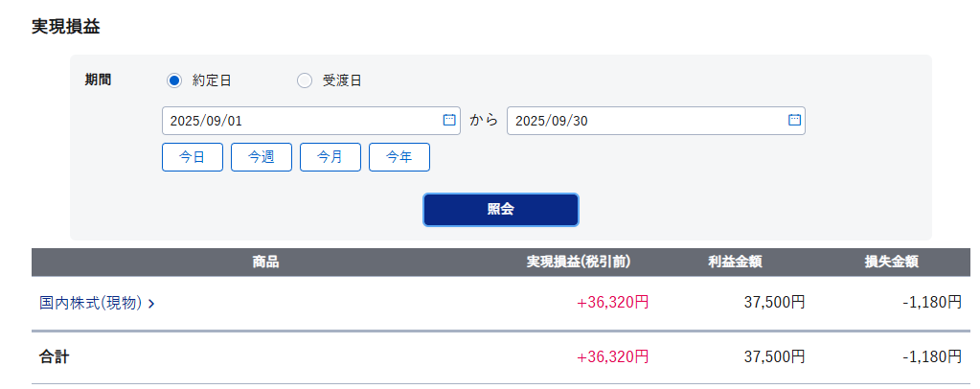Select the 利益金額 column header
Image resolution: width=980 pixels, height=389 pixels.
(x=735, y=262)
